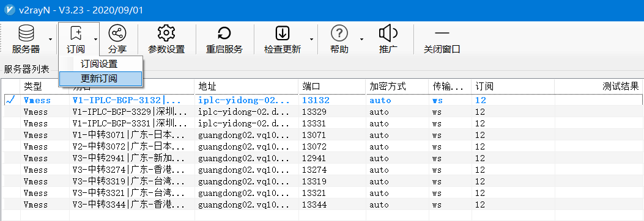Select server row V3-中转3319 广东-台湾
This screenshot has height=221, width=644.
[323, 181]
